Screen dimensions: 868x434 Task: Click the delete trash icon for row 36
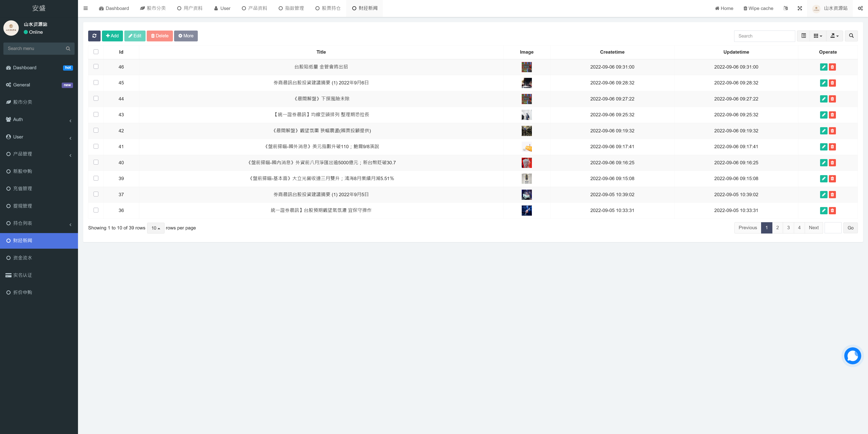point(832,210)
